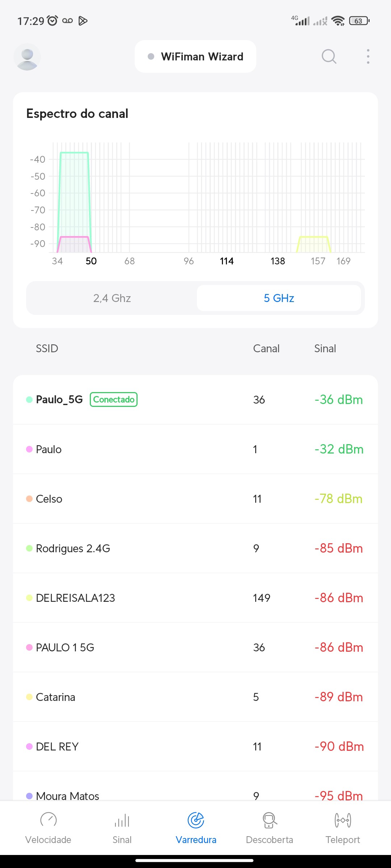Image resolution: width=391 pixels, height=868 pixels.
Task: Select the 5 GHz band toggle
Action: [279, 298]
